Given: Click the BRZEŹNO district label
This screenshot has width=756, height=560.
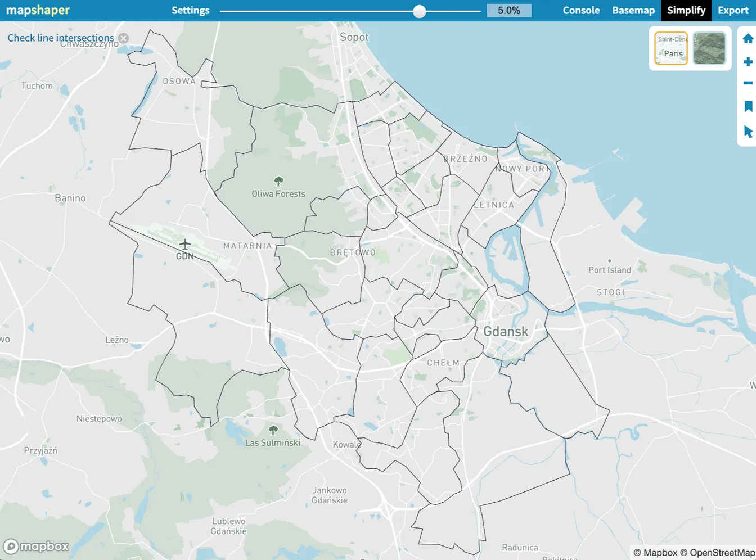Looking at the screenshot, I should (465, 159).
